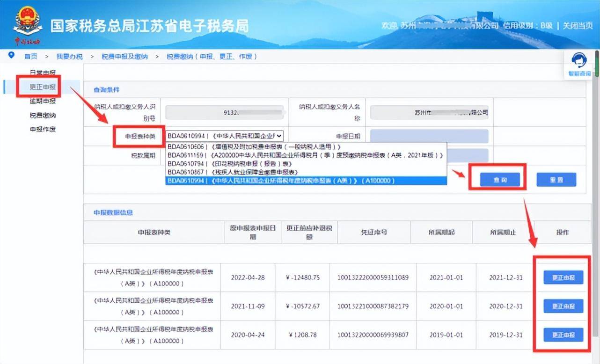This screenshot has width=600, height=364.
Task: Click 更正申报 button for the 2022-04-28 row
Action: [563, 277]
